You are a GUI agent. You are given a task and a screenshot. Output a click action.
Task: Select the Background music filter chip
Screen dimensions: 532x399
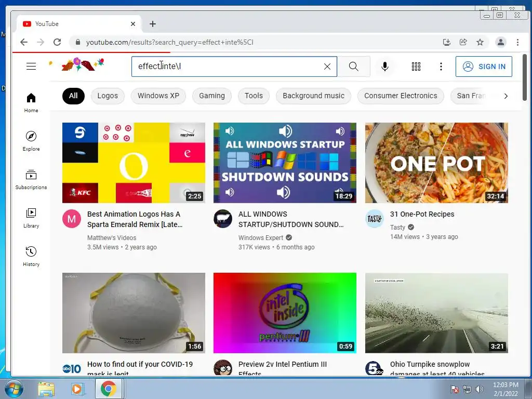click(313, 96)
